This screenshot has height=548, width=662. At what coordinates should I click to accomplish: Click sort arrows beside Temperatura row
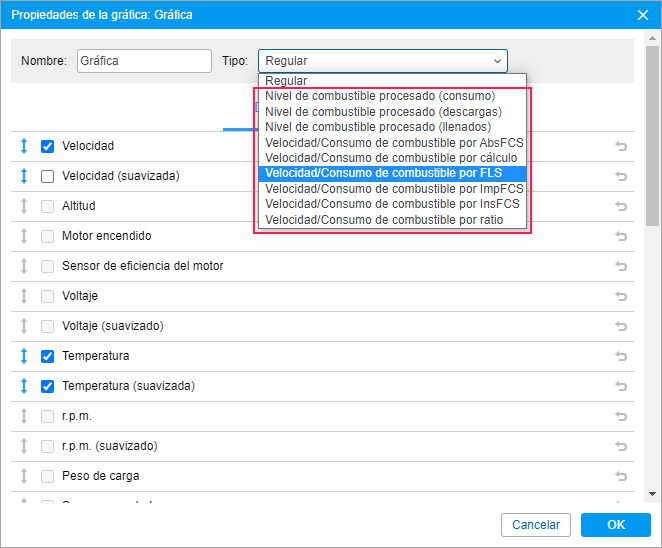(x=24, y=356)
